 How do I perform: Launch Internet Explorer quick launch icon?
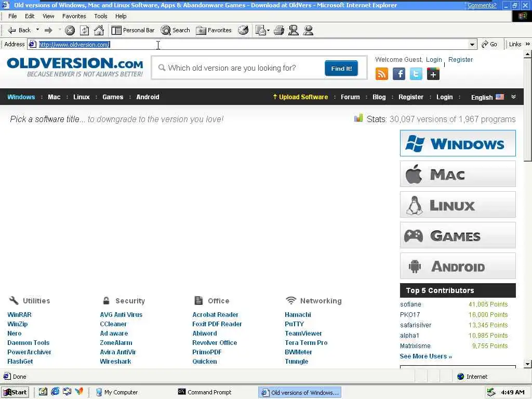tap(55, 392)
